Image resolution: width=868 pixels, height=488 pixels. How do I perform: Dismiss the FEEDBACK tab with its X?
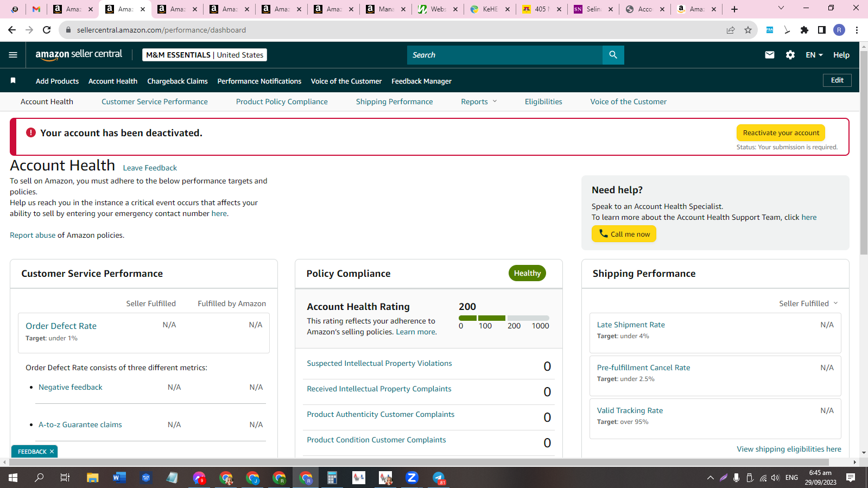[52, 452]
